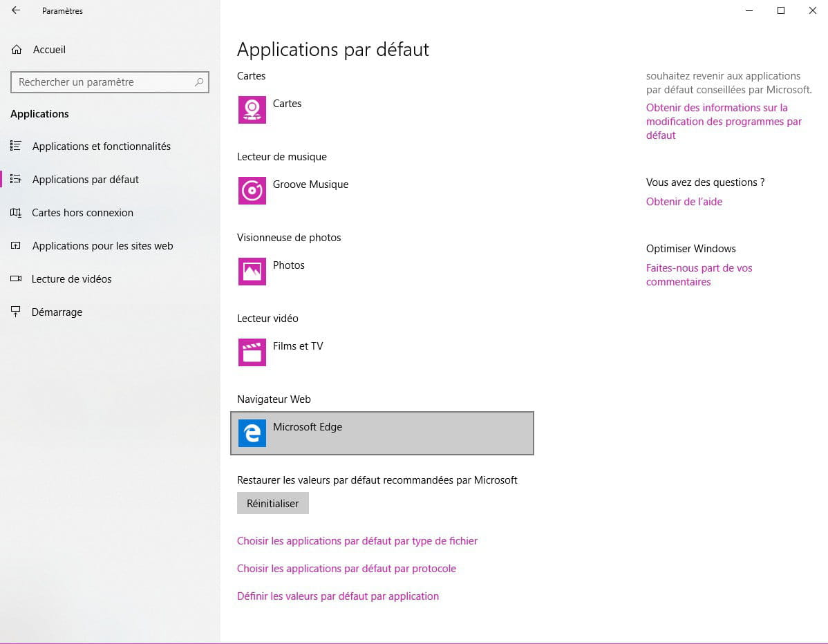This screenshot has width=828, height=644.
Task: Click the Lecteur vidéo heading
Action: [x=267, y=319]
